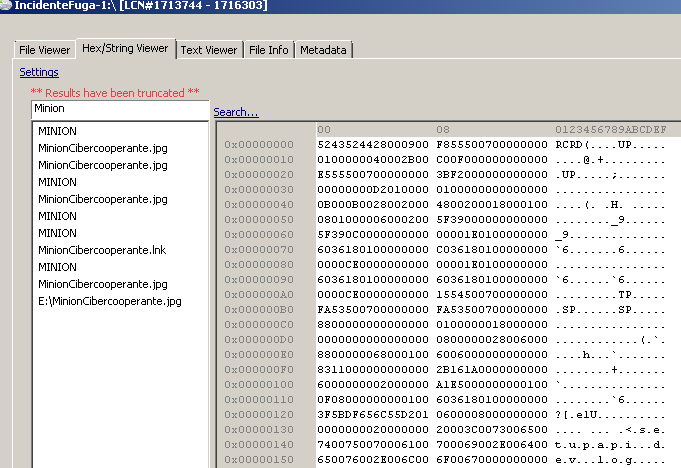Click the 0123456789ABCDEF ASCII column header

(x=610, y=130)
